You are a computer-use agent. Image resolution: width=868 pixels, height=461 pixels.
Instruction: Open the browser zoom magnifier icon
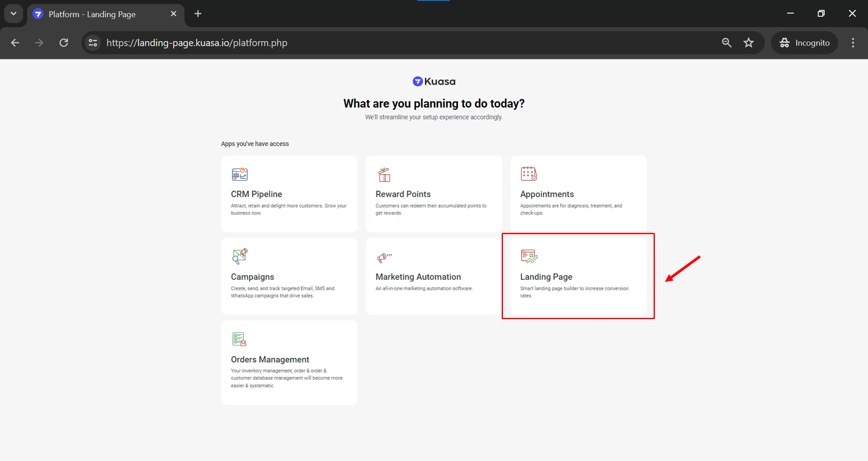(727, 43)
